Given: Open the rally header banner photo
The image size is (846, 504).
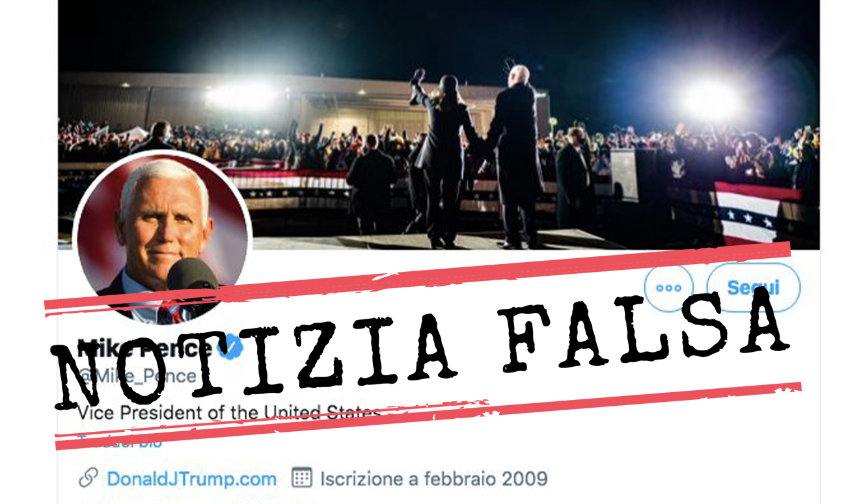Looking at the screenshot, I should [439, 124].
